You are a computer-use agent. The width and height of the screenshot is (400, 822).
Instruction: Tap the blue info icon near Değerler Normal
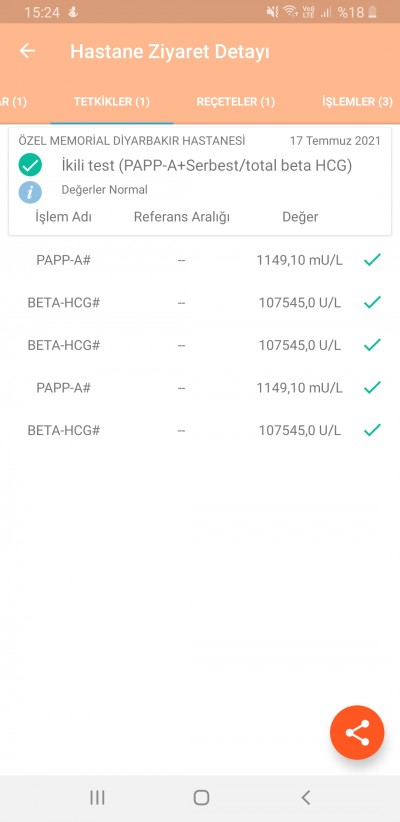pos(30,192)
